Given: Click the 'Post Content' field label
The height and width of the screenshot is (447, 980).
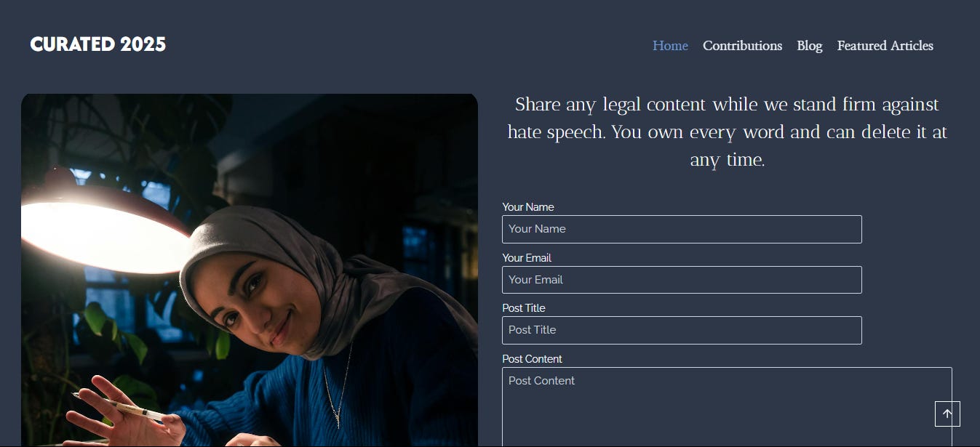Looking at the screenshot, I should point(532,359).
